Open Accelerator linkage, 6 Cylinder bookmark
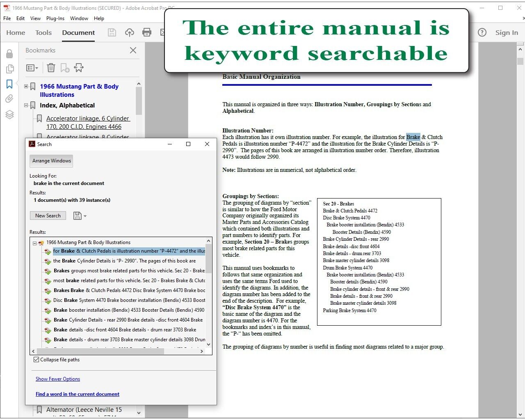The image size is (525, 420). (x=88, y=123)
